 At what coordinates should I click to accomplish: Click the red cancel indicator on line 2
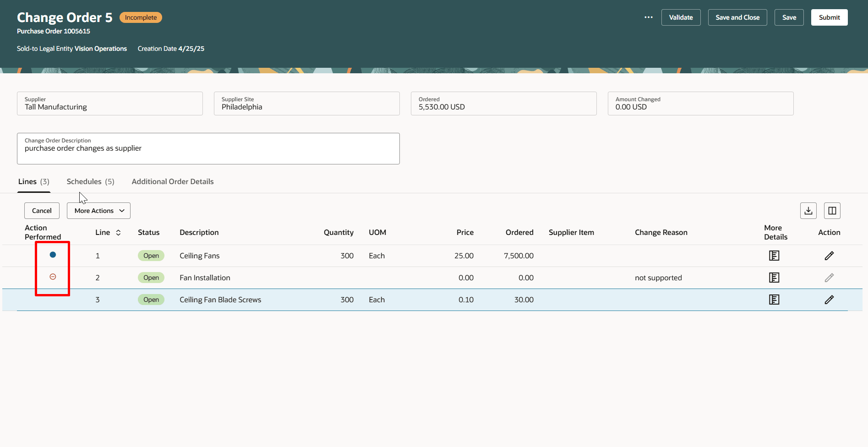click(x=52, y=277)
